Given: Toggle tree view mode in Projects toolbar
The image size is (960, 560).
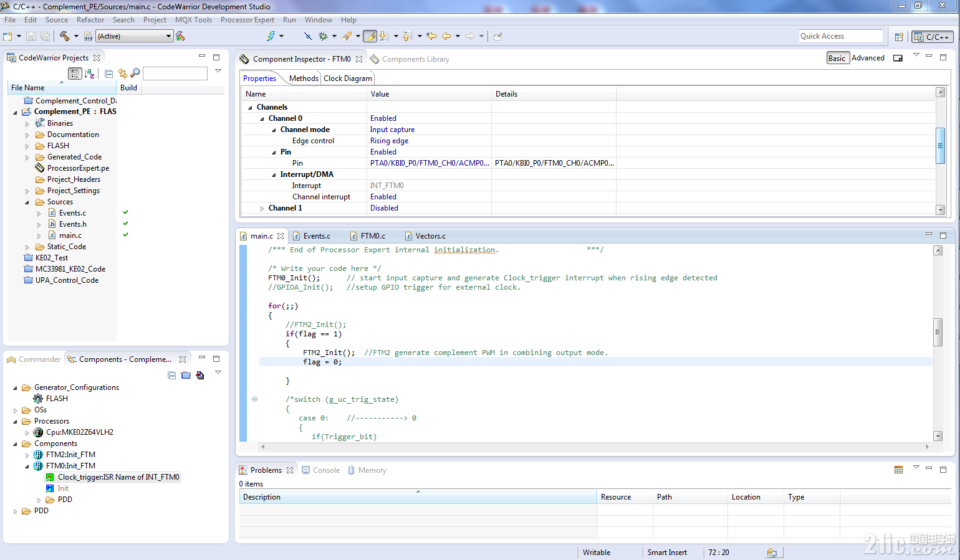Looking at the screenshot, I should click(x=75, y=74).
